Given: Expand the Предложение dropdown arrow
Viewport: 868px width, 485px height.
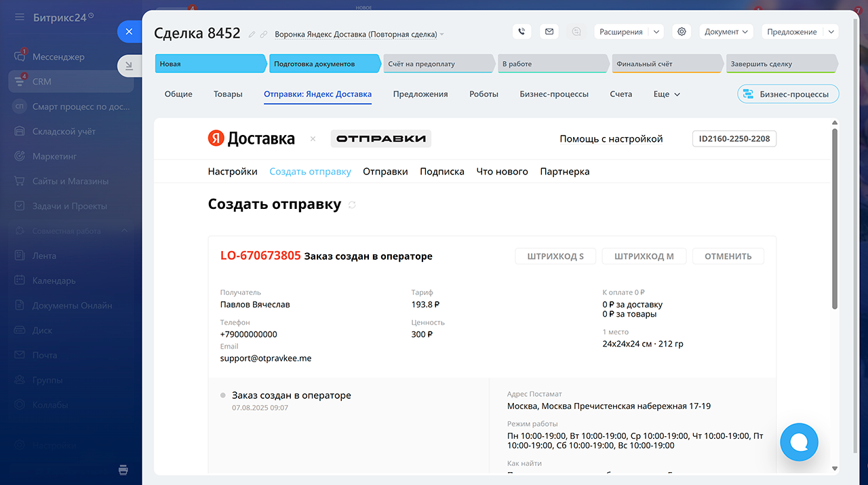Looking at the screenshot, I should click(x=831, y=32).
